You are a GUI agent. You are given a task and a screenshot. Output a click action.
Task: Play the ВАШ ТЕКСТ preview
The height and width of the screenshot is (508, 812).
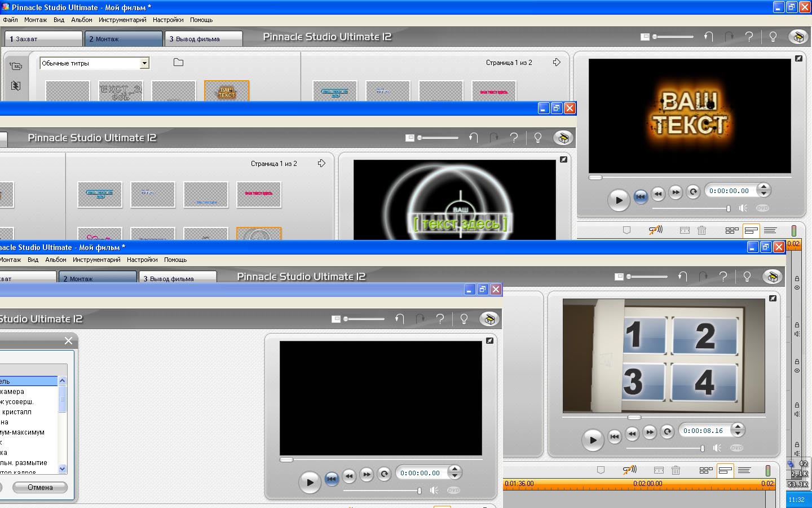coord(619,200)
